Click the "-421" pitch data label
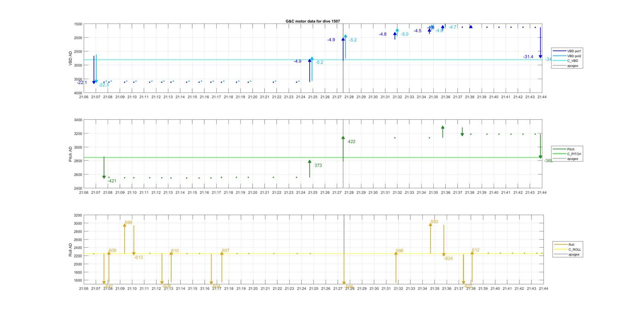This screenshot has width=644, height=319. click(x=112, y=181)
